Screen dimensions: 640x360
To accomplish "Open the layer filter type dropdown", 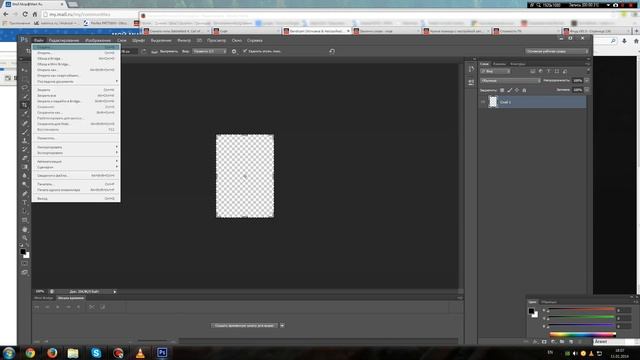I will (496, 71).
